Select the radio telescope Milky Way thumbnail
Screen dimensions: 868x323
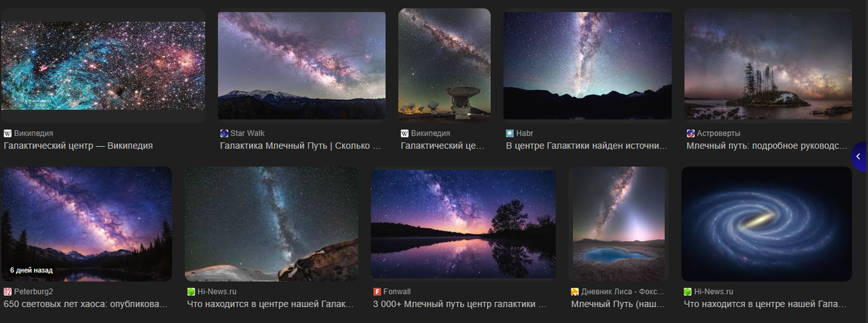(x=444, y=65)
